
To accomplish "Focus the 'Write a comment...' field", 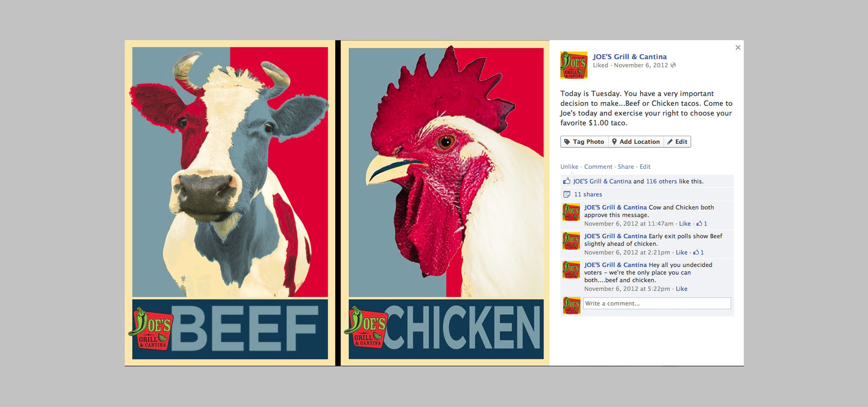I will click(657, 303).
